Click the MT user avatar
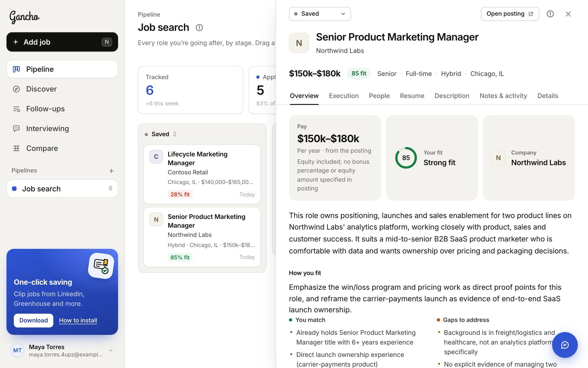 [17, 351]
